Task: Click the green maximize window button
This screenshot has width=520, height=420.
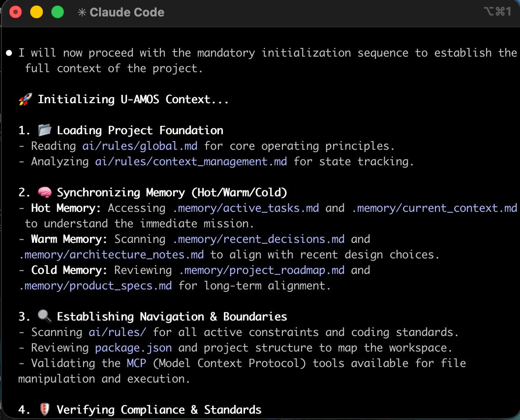Action: 58,12
